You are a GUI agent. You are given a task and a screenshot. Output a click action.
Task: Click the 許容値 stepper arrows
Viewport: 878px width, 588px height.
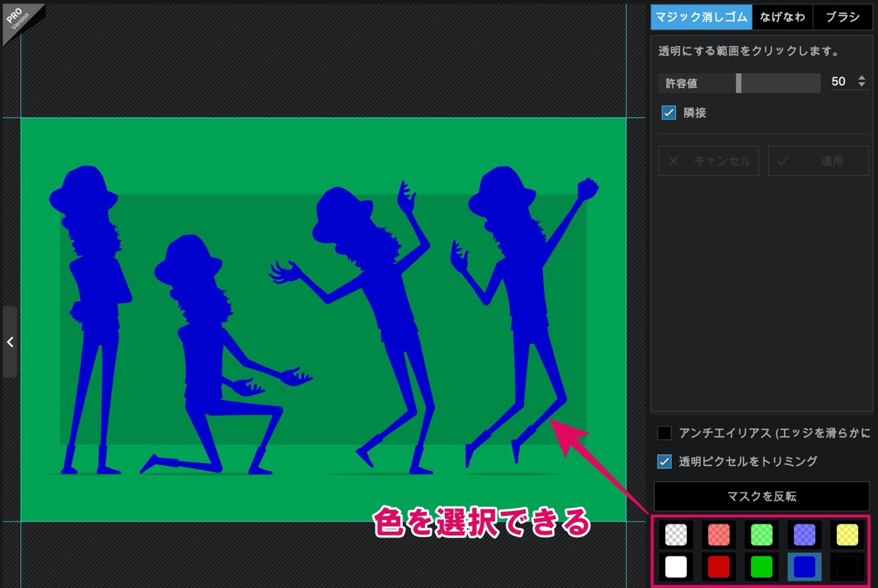pyautogui.click(x=860, y=82)
